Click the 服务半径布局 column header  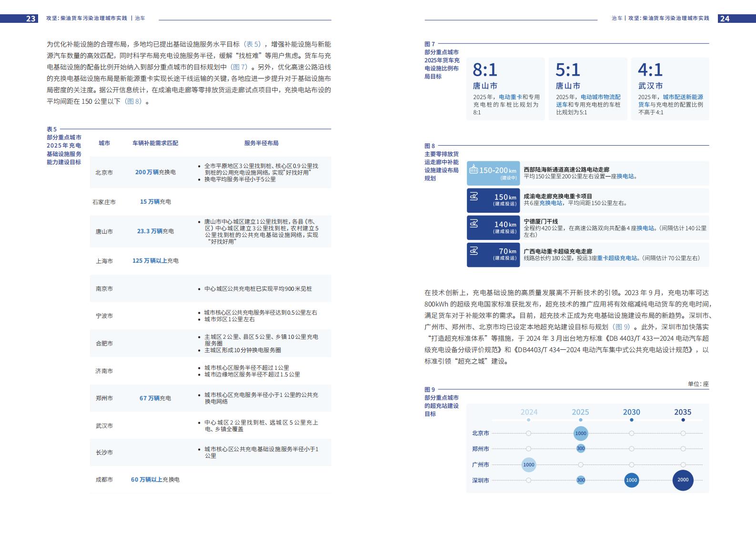pyautogui.click(x=261, y=143)
